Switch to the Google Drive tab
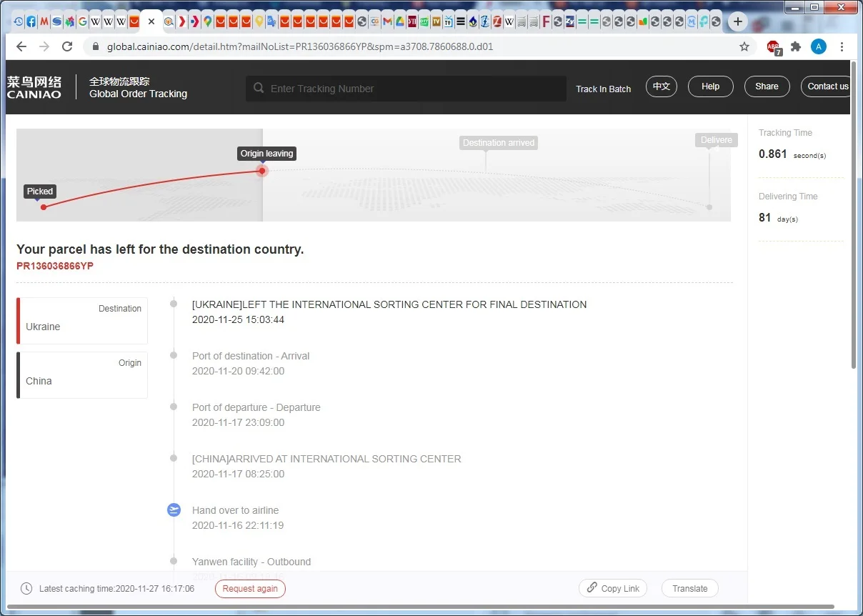The height and width of the screenshot is (616, 863). (401, 21)
